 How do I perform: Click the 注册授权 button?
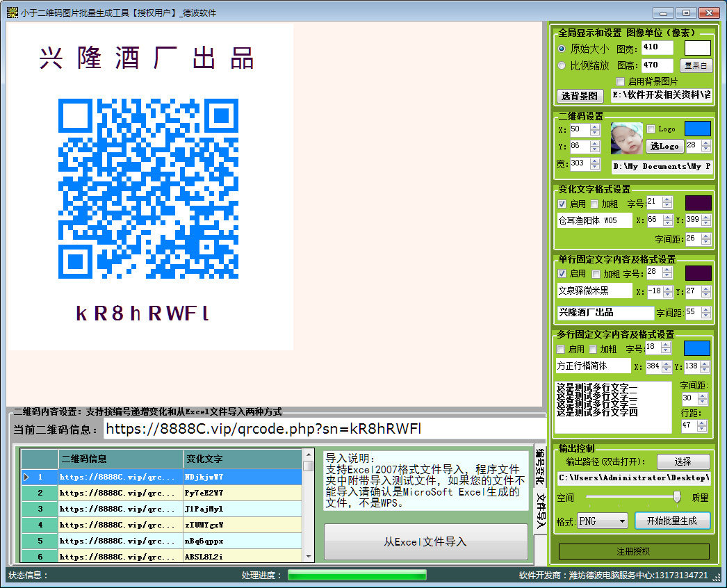(x=634, y=551)
